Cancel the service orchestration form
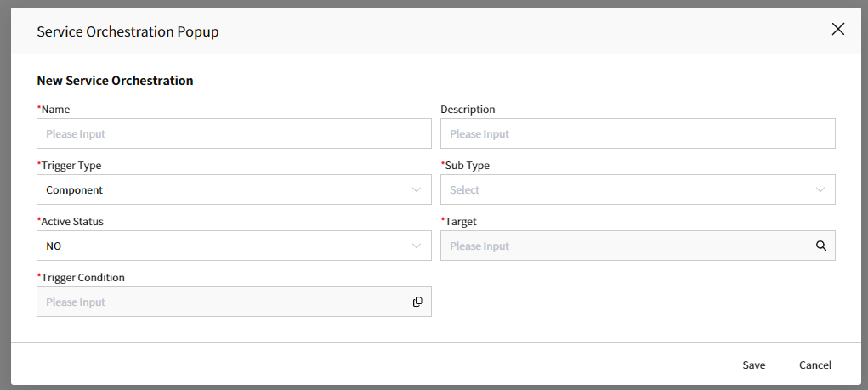The width and height of the screenshot is (868, 390). coord(814,365)
